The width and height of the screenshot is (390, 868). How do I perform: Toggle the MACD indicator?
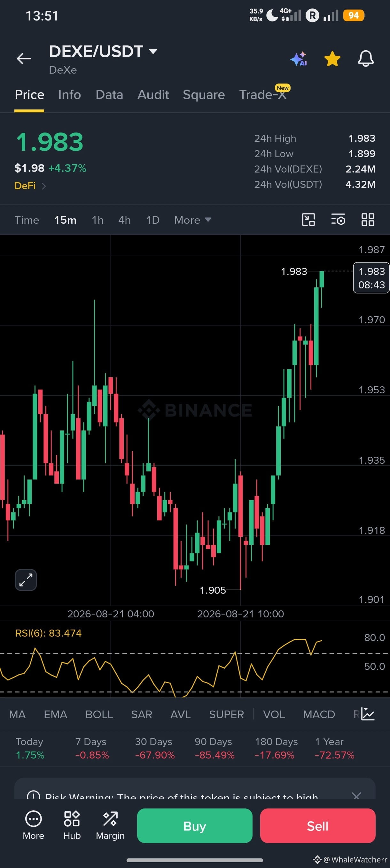pos(319,714)
